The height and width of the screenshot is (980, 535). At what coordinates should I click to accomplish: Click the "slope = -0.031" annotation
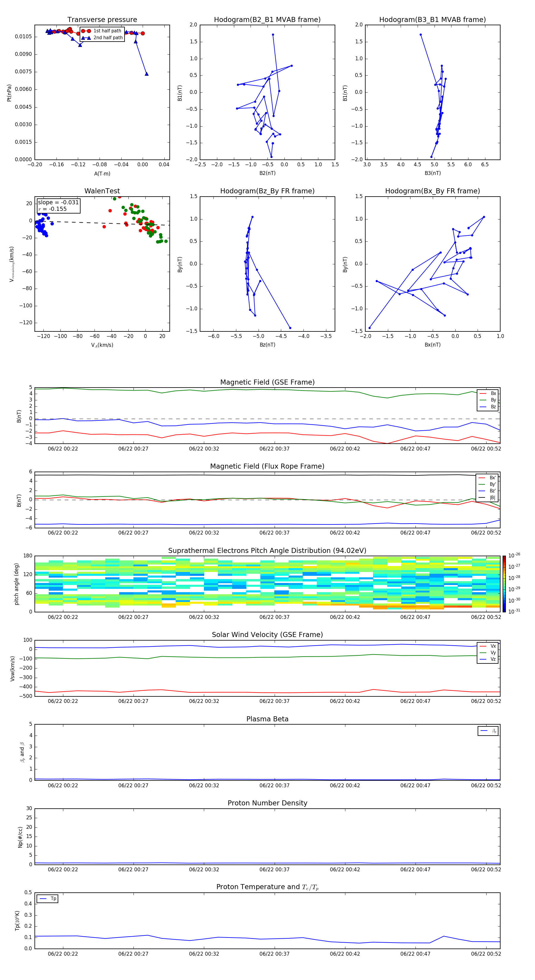tap(58, 203)
